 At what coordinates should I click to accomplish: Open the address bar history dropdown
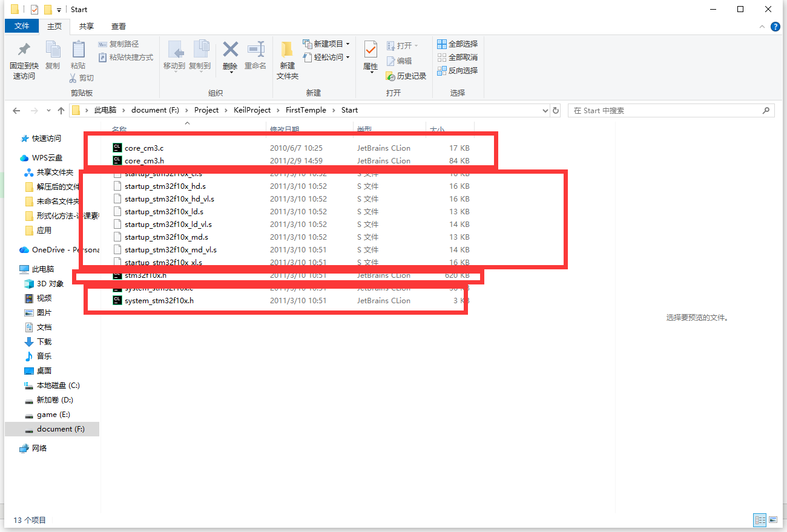(x=545, y=111)
